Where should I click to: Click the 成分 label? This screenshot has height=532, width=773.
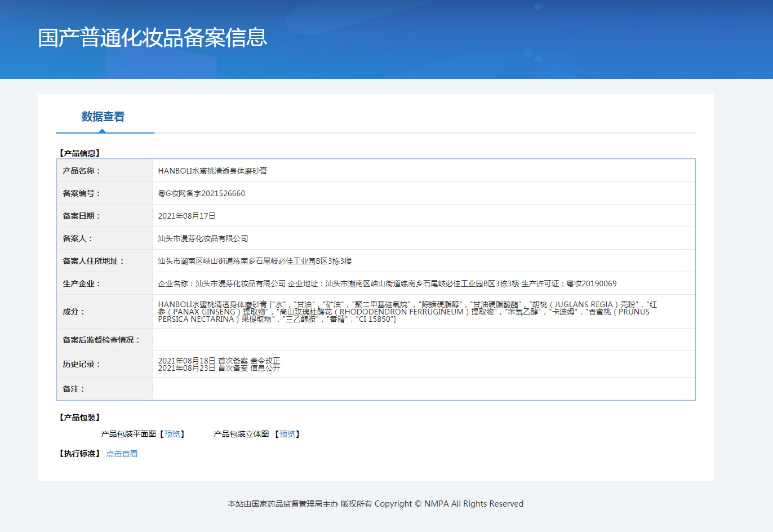click(x=74, y=312)
